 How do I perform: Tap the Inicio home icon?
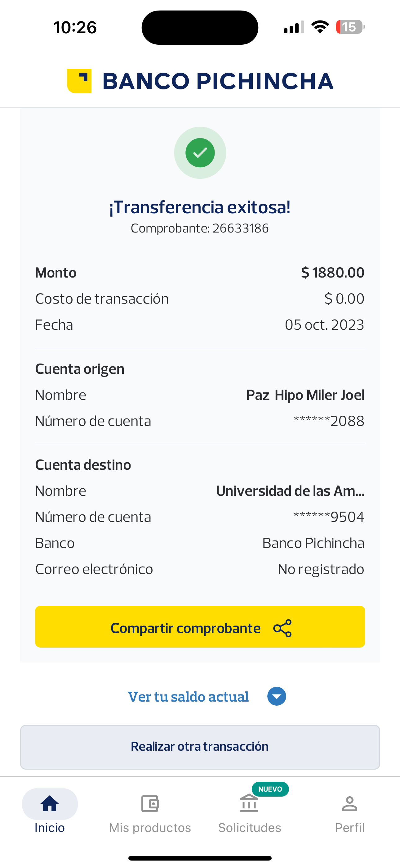coord(50,804)
